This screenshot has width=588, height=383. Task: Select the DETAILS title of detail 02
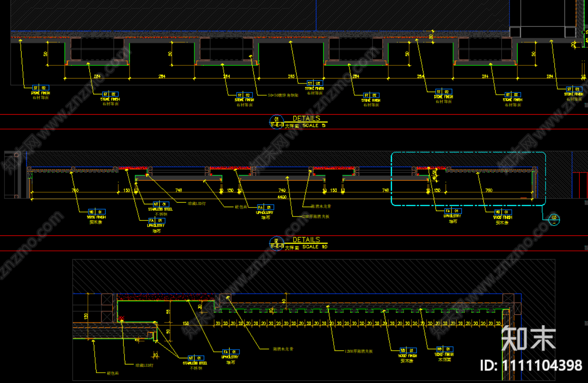click(306, 240)
